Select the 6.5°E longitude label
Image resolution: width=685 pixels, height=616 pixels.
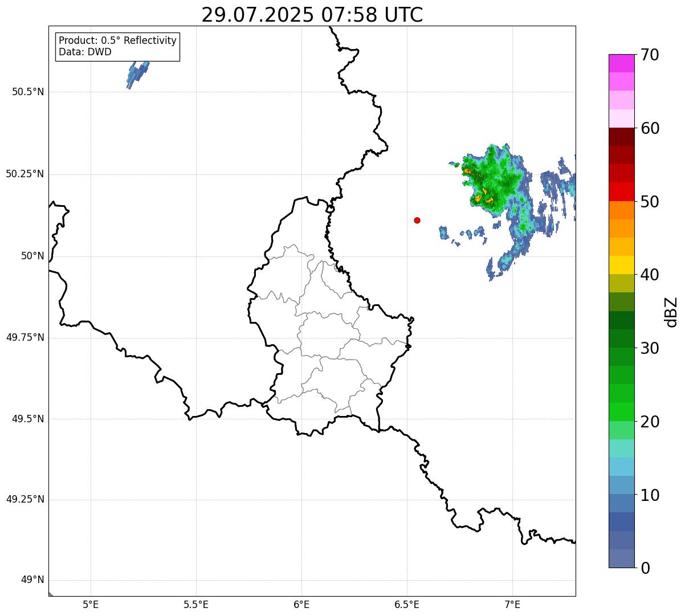point(407,604)
